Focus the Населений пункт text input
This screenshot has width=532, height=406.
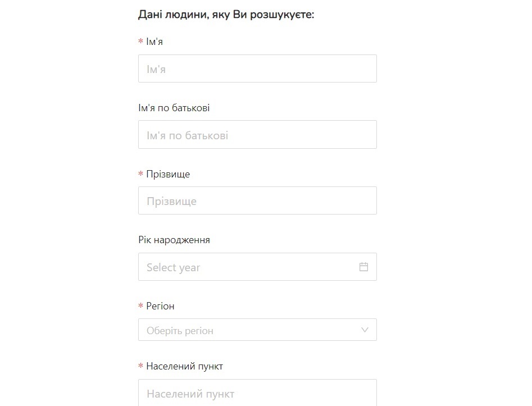(257, 393)
